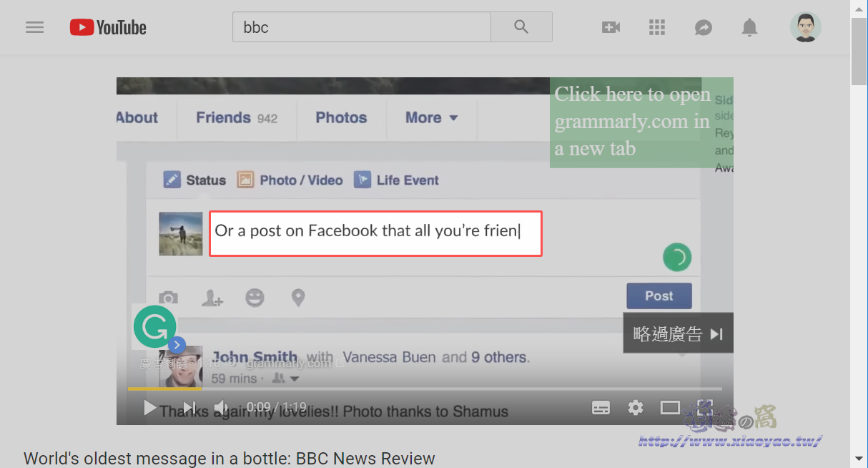Click scrollbar up arrow
This screenshot has width=868, height=468.
859,8
